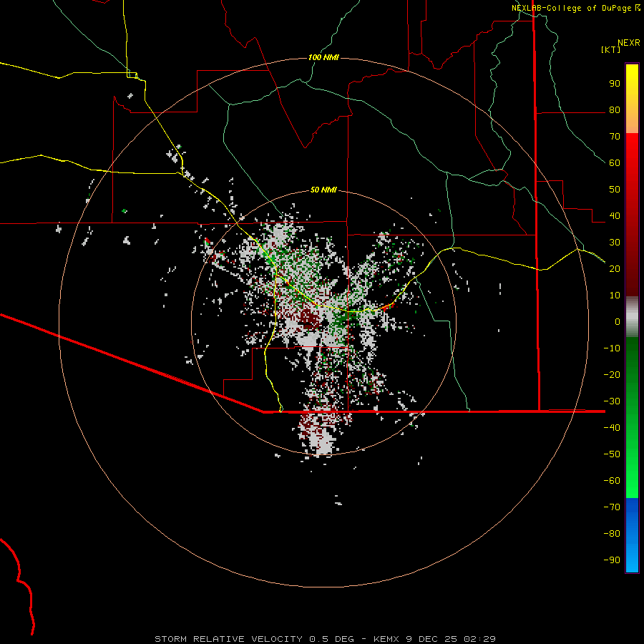Screen dimensions: 644x644
Task: Click the -40 value on velocity scale
Action: 612,428
